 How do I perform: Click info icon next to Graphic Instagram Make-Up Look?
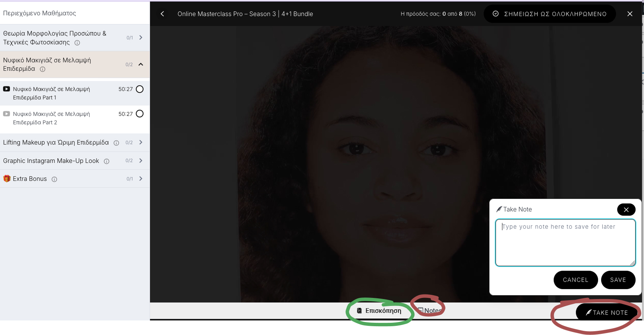107,161
